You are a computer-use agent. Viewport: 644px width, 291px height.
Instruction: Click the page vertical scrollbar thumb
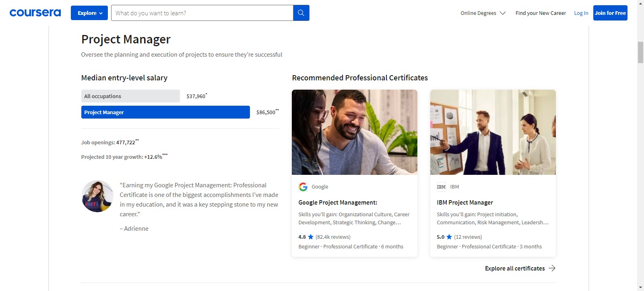(640, 52)
